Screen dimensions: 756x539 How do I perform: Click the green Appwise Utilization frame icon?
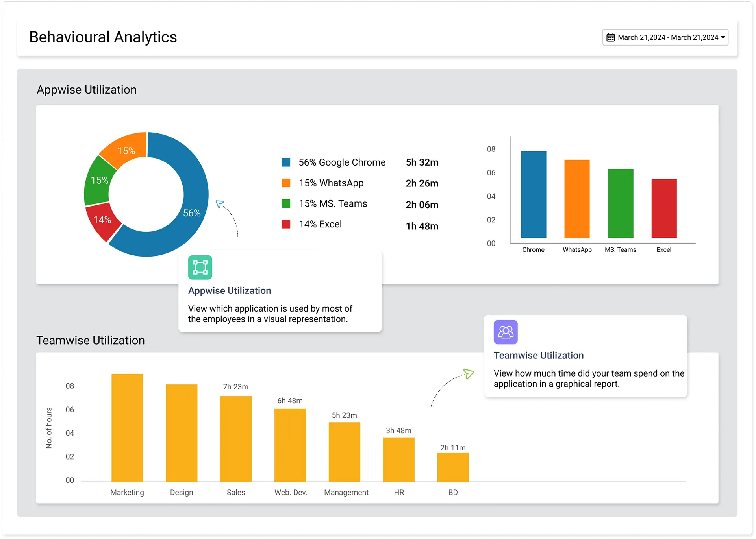[x=200, y=268]
